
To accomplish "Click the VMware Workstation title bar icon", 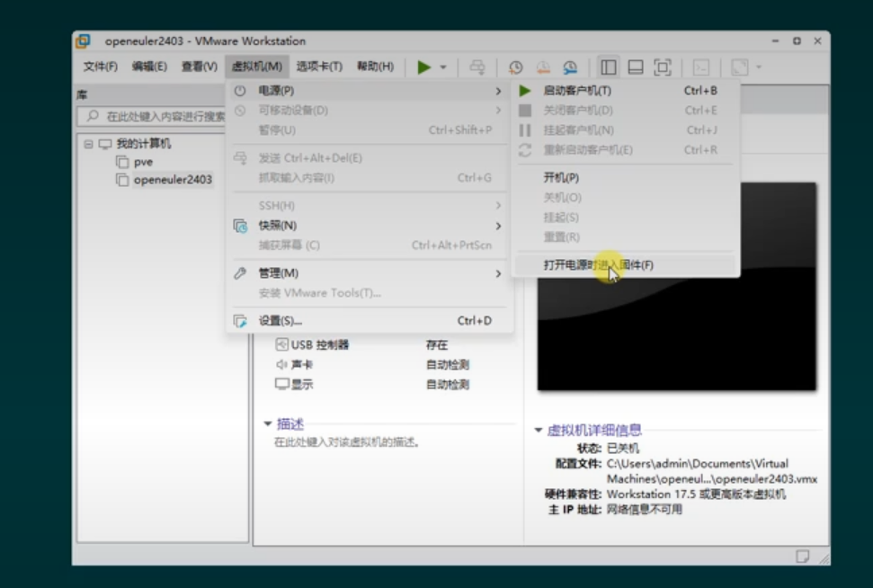I will tap(83, 40).
